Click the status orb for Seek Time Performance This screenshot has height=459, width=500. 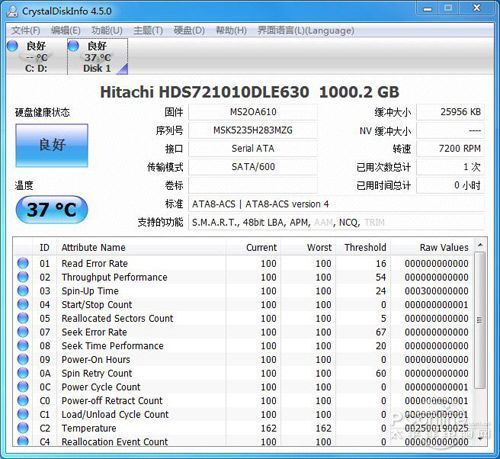[x=23, y=345]
